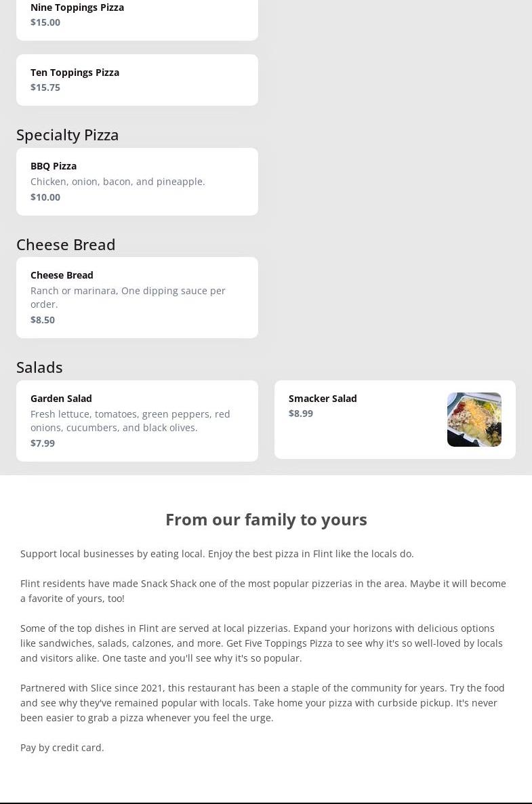The image size is (532, 804).
Task: Click the $8.99 Smacker Salad price
Action: pyautogui.click(x=301, y=414)
